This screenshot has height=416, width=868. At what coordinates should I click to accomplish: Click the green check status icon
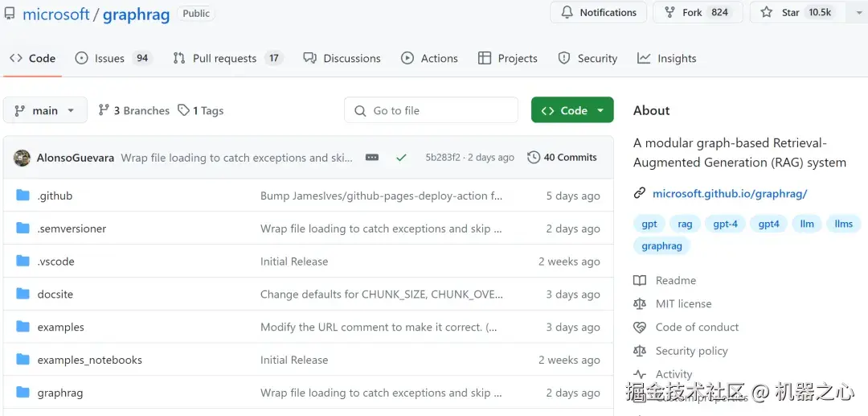tap(401, 158)
